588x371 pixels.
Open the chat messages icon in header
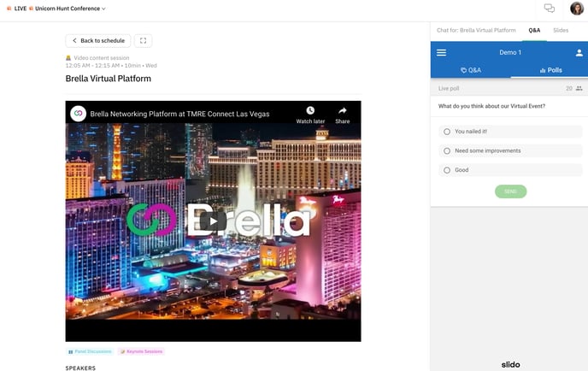coord(550,9)
